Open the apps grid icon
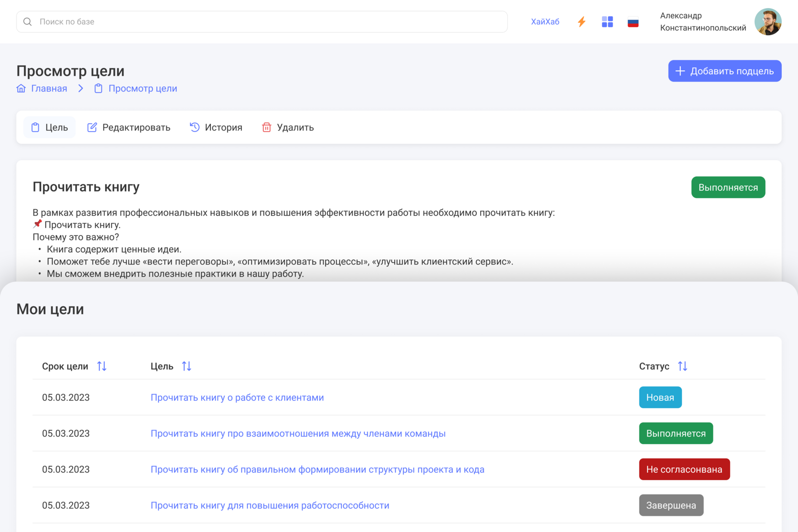798x532 pixels. tap(607, 22)
